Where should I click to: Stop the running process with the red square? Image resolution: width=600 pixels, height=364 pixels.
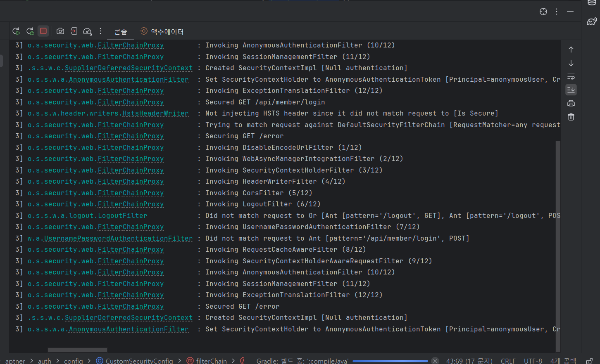tap(43, 31)
